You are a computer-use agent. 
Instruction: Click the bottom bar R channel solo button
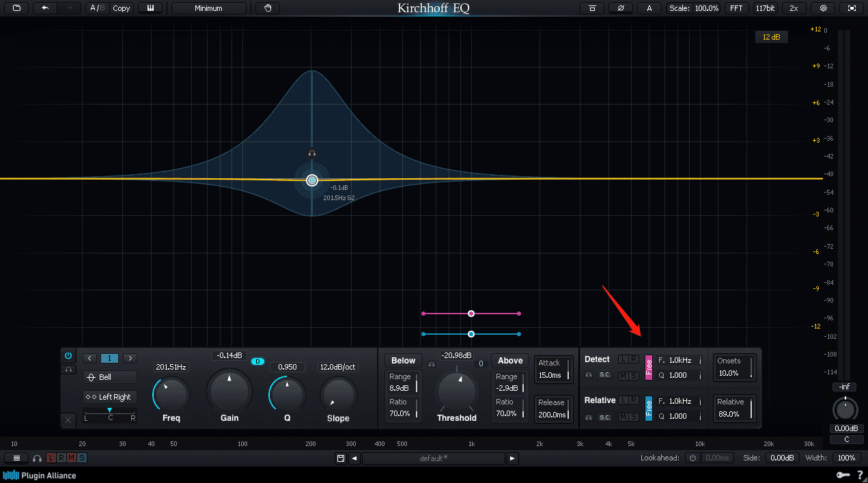tap(61, 458)
